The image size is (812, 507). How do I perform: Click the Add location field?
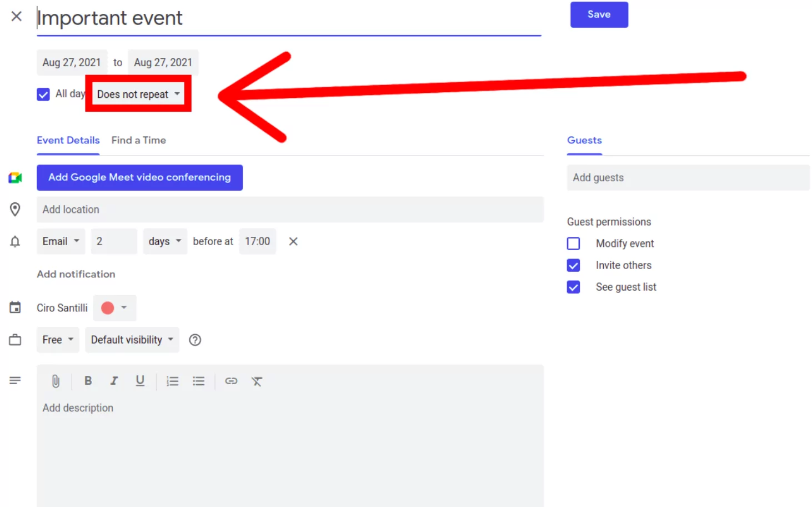(290, 210)
